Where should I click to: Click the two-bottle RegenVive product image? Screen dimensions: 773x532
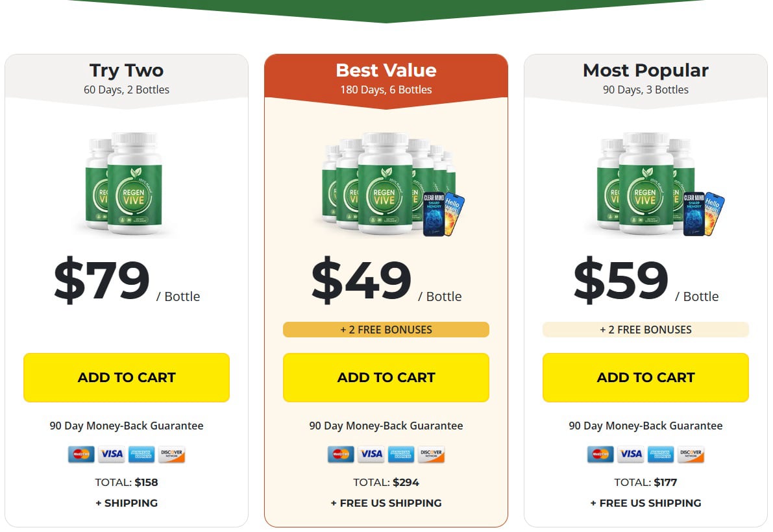(124, 183)
